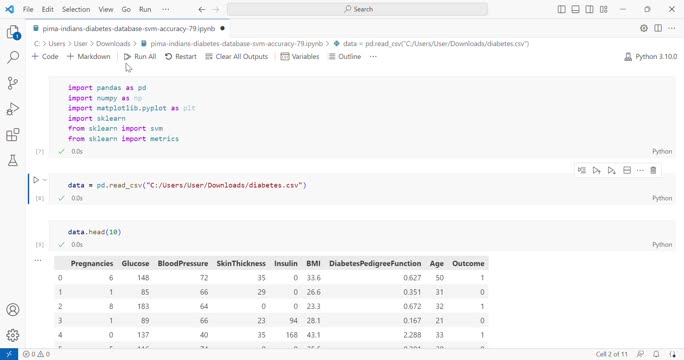Open the Extensions view
The width and height of the screenshot is (684, 360).
pos(13,134)
